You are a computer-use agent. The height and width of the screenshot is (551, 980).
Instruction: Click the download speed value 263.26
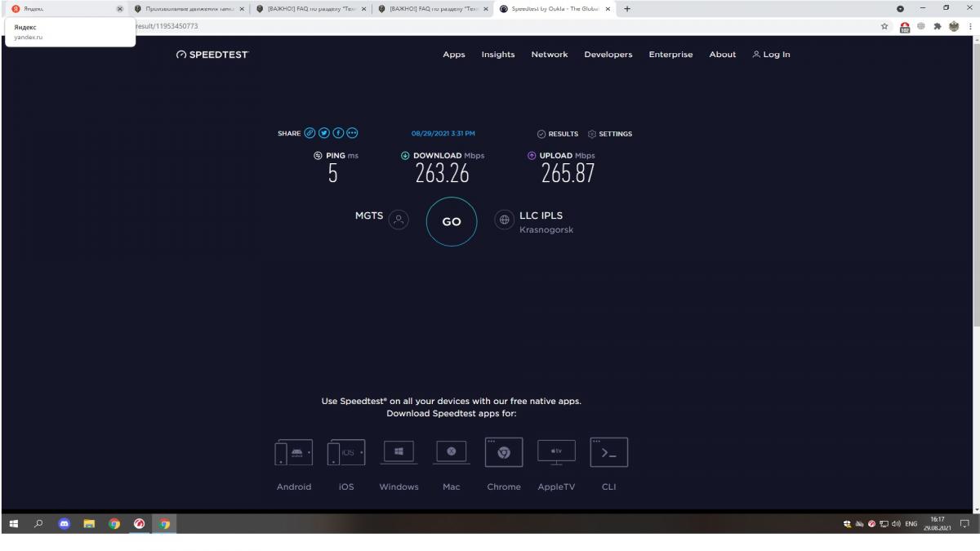(x=443, y=173)
